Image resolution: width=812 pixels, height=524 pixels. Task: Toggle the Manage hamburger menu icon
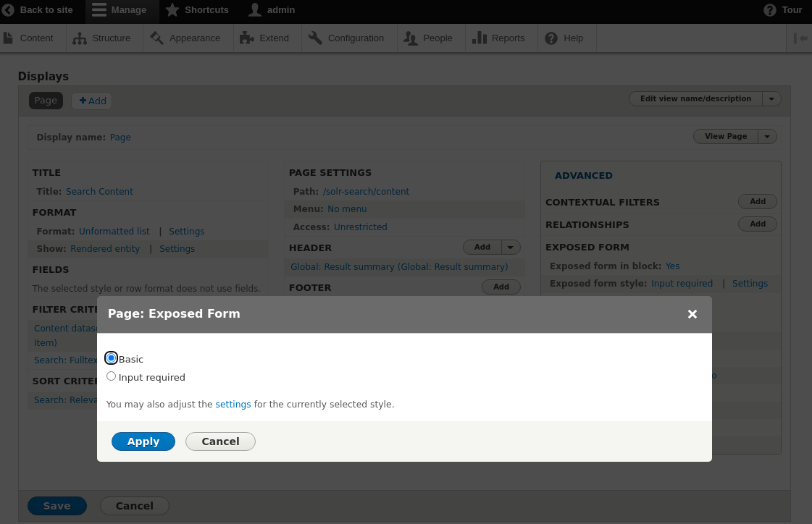coord(99,10)
